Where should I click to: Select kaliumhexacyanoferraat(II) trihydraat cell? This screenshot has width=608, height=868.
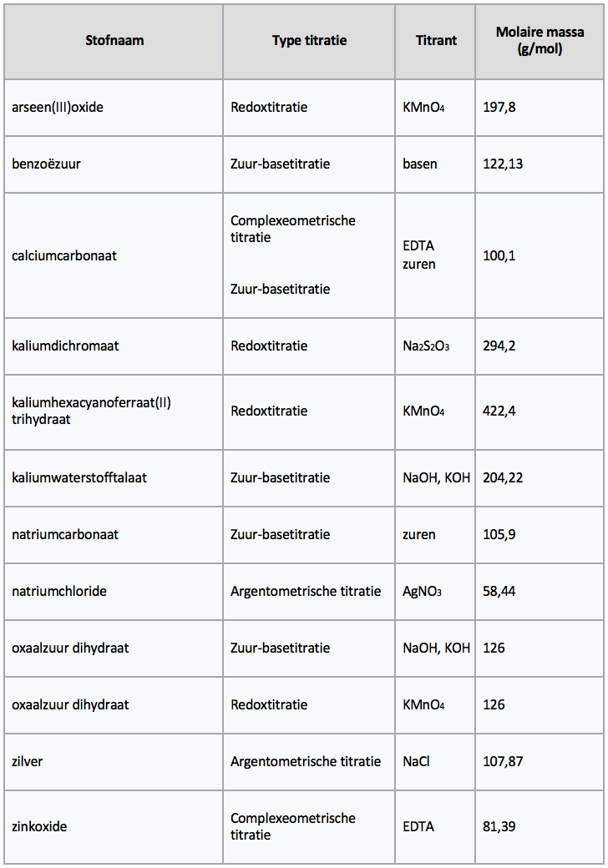91,411
